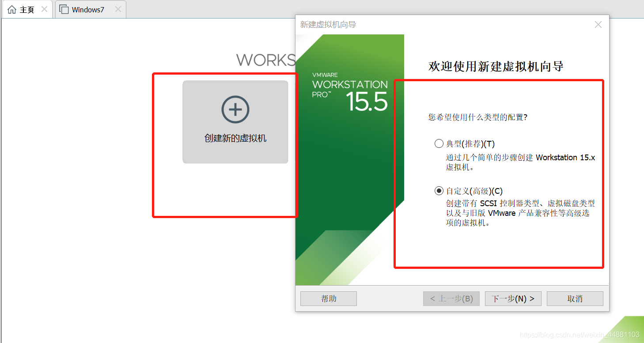644x343 pixels.
Task: Click the VMware Workstation Pro 15.5 logo
Action: tap(350, 91)
